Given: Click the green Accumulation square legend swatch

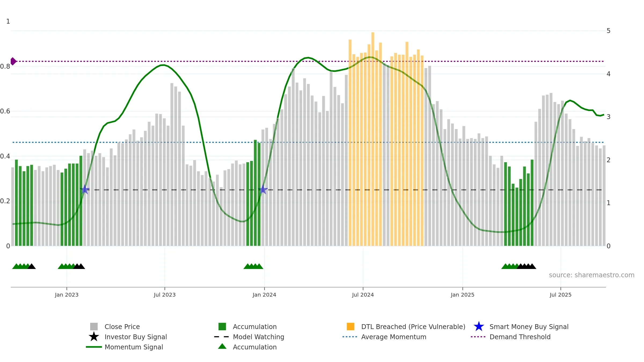Looking at the screenshot, I should 222,327.
